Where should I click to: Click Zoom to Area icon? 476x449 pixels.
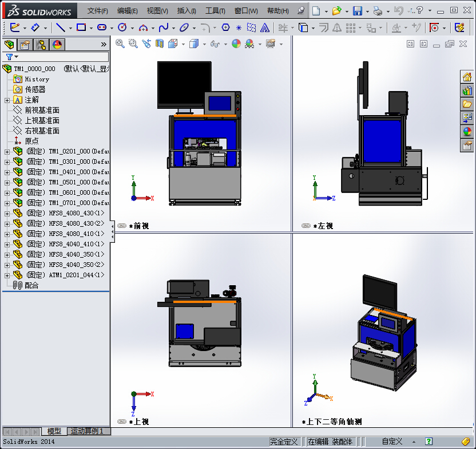tap(133, 44)
